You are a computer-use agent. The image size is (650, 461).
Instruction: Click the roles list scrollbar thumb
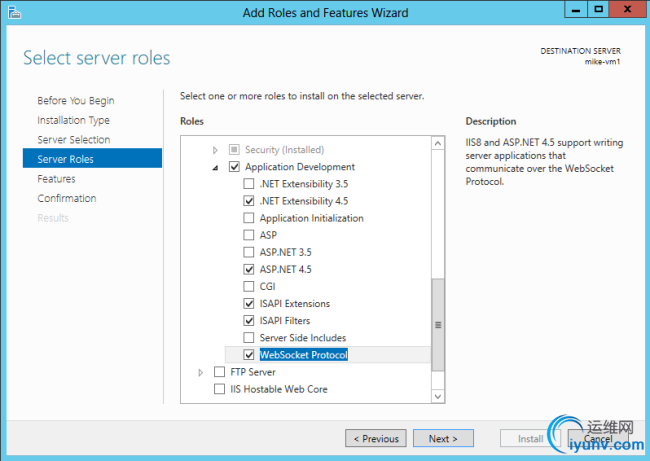pyautogui.click(x=438, y=325)
